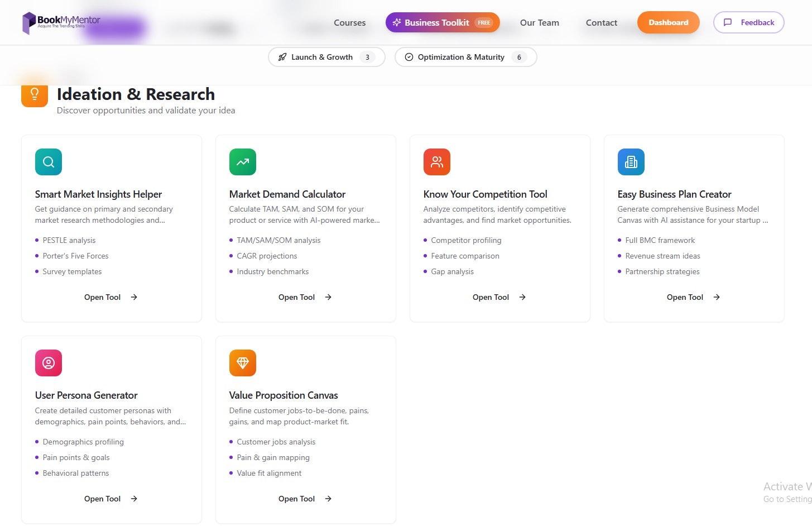Select the Smart Market Insights Helper magnifier icon

(x=48, y=162)
